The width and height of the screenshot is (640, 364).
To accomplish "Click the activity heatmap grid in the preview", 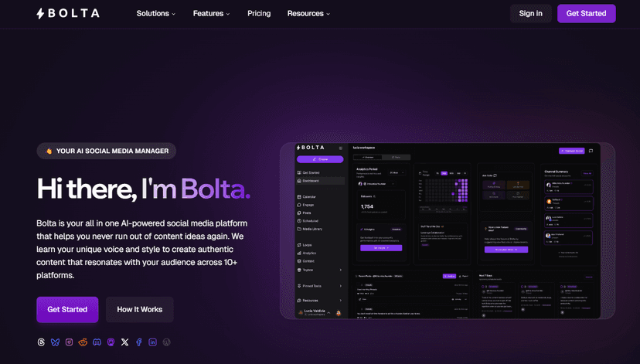I will pos(447,190).
